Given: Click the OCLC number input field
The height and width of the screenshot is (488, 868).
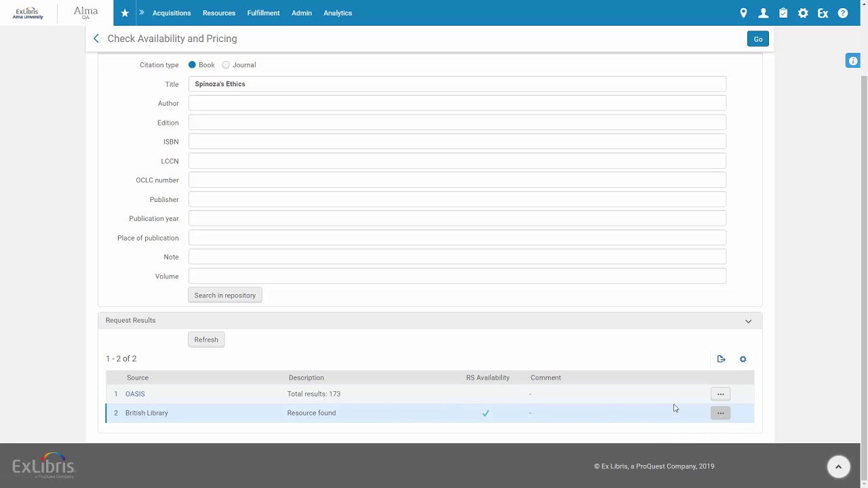Looking at the screenshot, I should [457, 180].
